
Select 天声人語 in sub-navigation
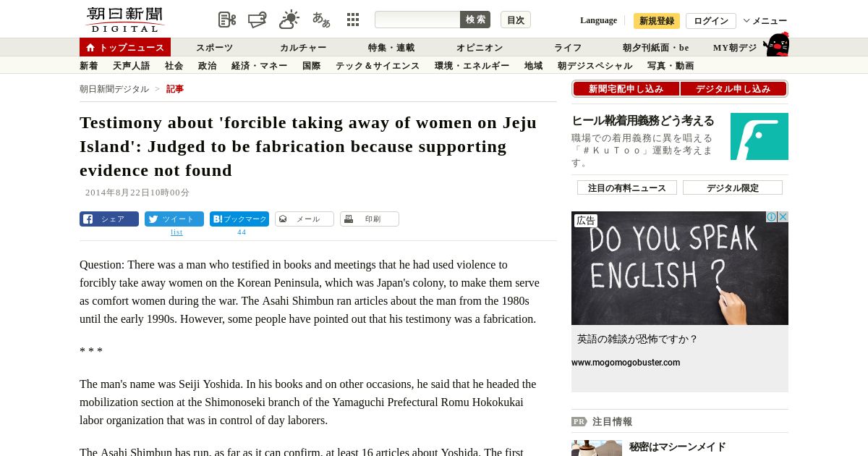(132, 66)
